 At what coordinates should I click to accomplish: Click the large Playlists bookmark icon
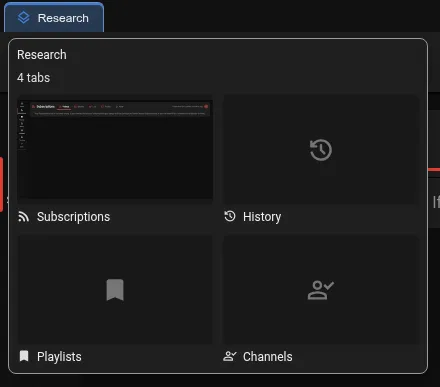[115, 290]
